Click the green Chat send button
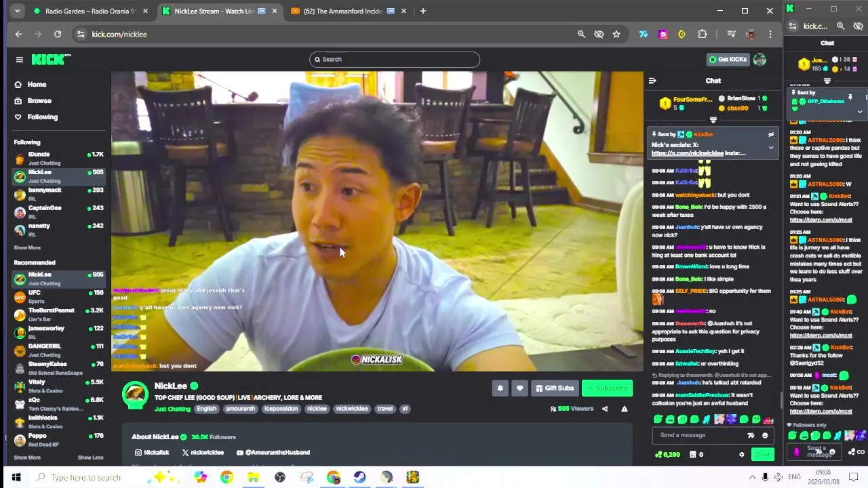 [763, 455]
